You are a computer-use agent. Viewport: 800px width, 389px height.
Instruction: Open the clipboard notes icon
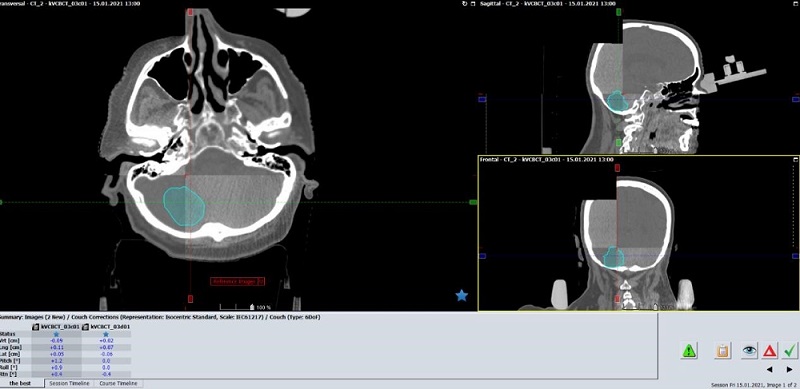pyautogui.click(x=722, y=351)
